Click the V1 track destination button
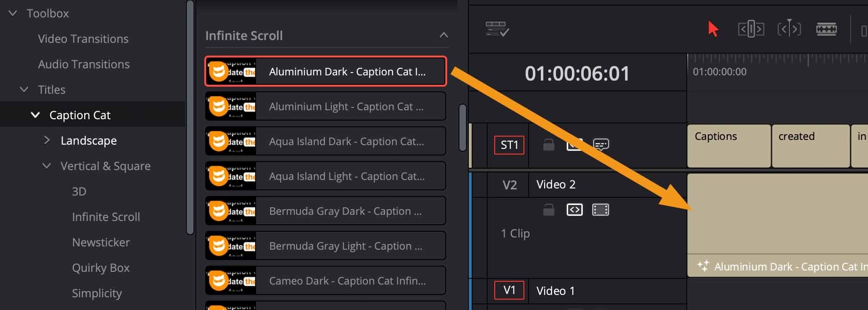The width and height of the screenshot is (868, 310). coord(509,291)
